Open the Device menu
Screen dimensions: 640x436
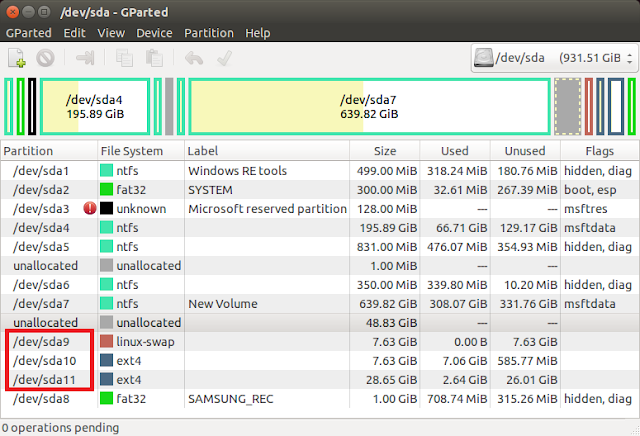click(154, 33)
